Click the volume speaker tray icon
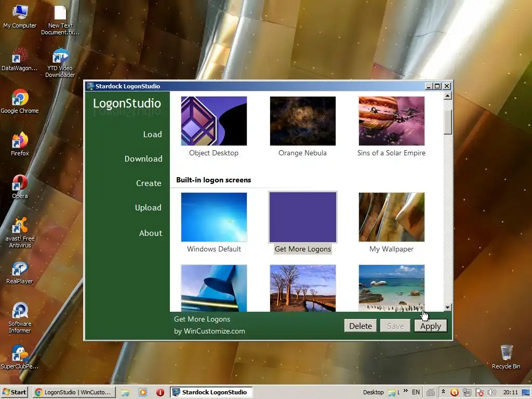The width and height of the screenshot is (532, 399). coord(491,393)
